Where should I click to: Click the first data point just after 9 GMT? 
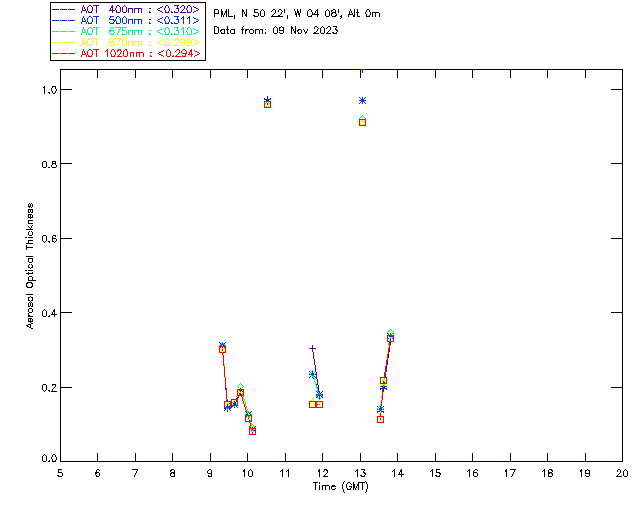222,347
